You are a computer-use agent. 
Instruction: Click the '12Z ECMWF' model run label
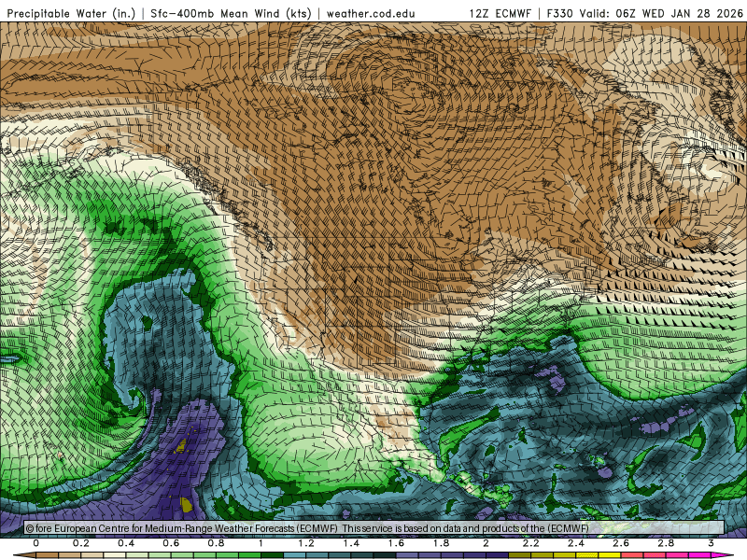[x=500, y=14]
